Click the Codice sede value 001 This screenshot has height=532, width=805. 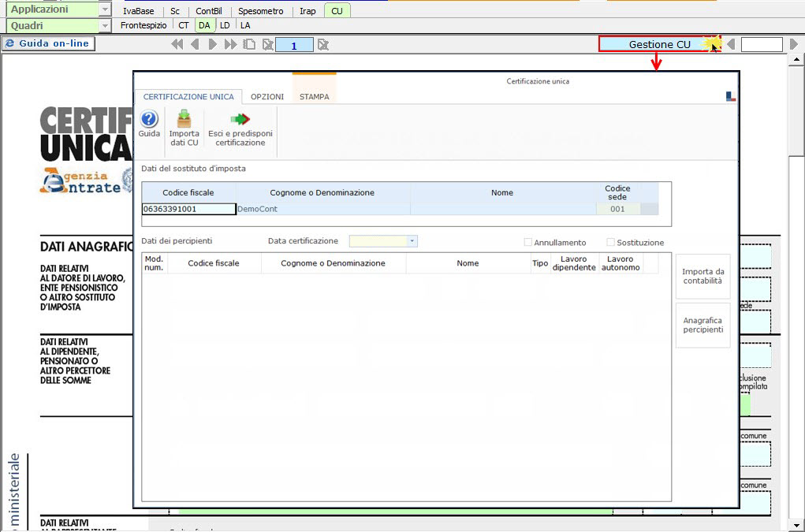tap(617, 209)
